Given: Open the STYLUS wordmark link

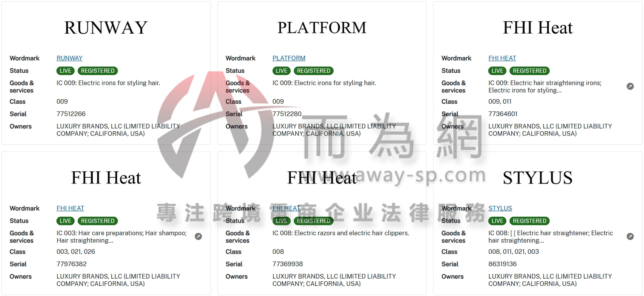Looking at the screenshot, I should coord(500,208).
